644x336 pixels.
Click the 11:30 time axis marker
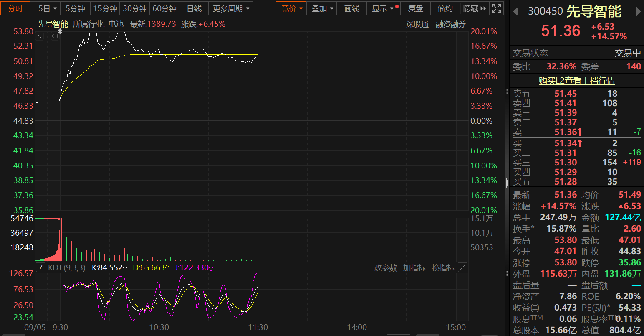[x=258, y=327]
